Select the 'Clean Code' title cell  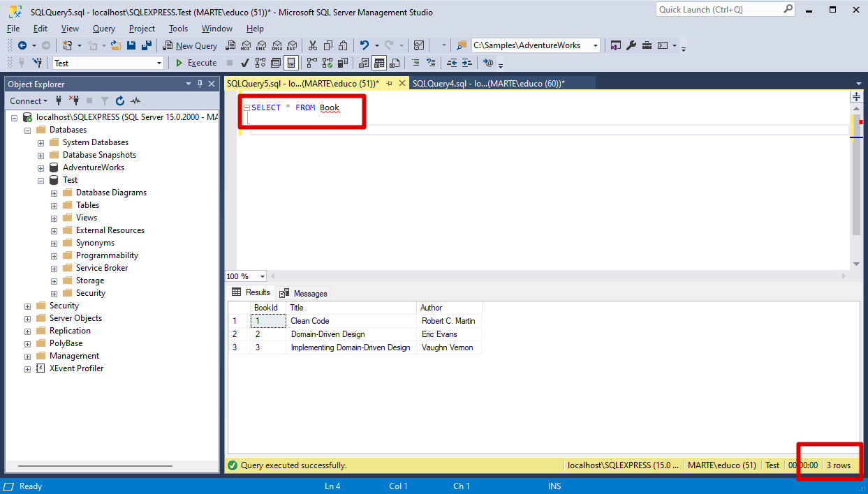tap(351, 321)
